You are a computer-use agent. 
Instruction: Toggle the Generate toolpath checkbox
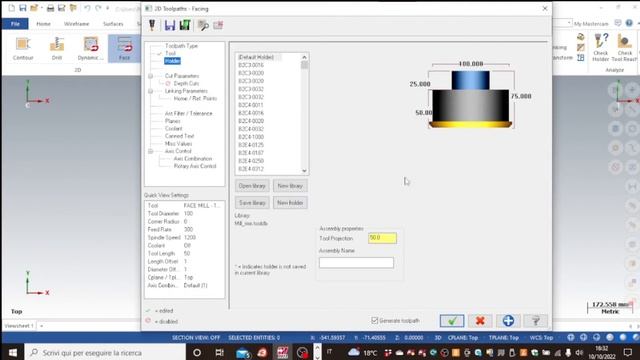pos(375,321)
